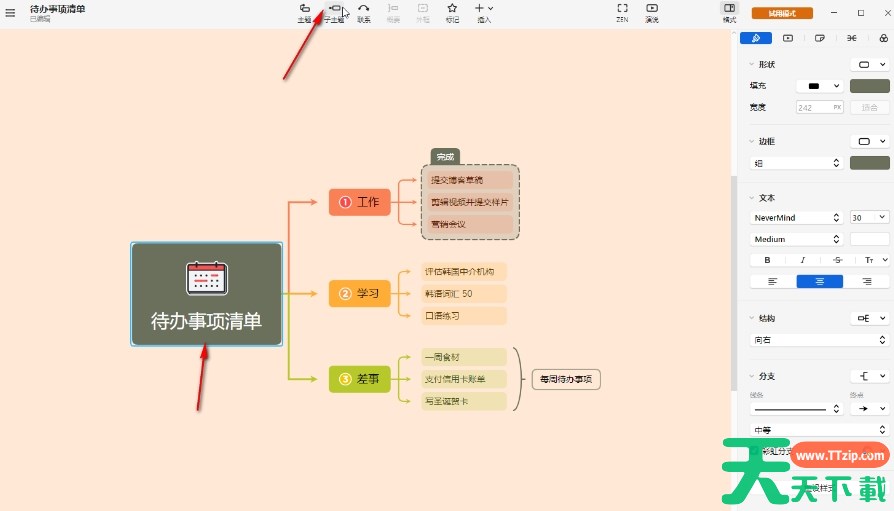This screenshot has height=511, width=894.
Task: Toggle bold text formatting
Action: click(767, 260)
